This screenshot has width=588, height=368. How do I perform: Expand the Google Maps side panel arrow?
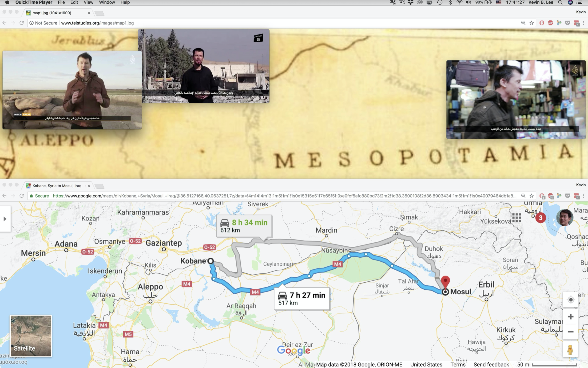[x=5, y=219]
